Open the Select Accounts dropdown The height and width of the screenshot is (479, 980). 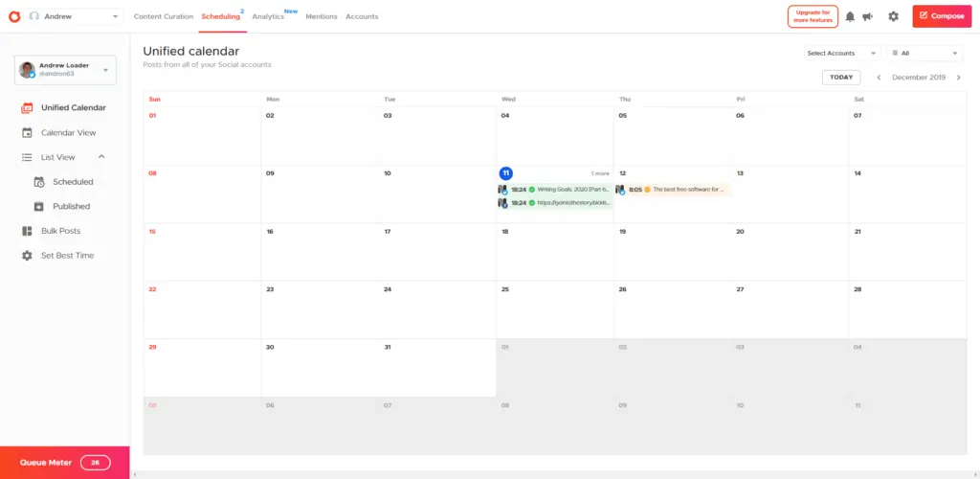click(842, 54)
